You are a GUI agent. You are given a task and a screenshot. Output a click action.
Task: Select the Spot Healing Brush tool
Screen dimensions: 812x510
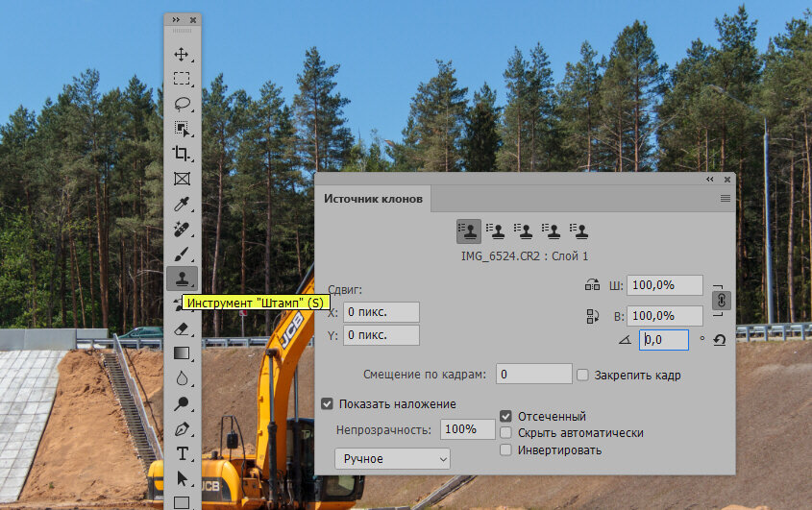click(182, 229)
